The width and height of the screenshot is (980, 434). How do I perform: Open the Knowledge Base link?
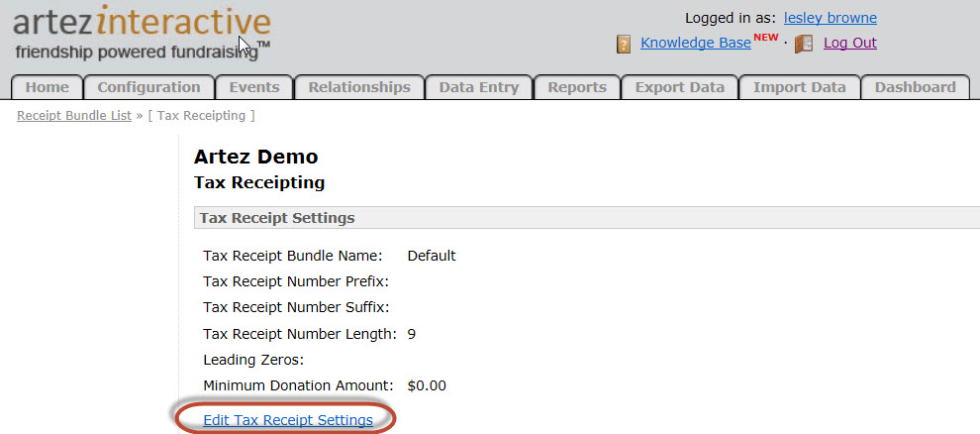(x=695, y=43)
